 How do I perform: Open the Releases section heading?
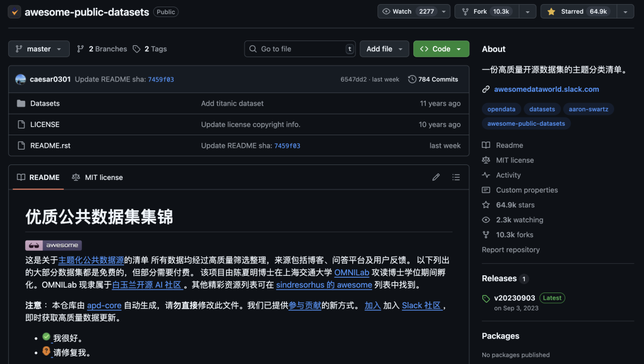pos(499,278)
